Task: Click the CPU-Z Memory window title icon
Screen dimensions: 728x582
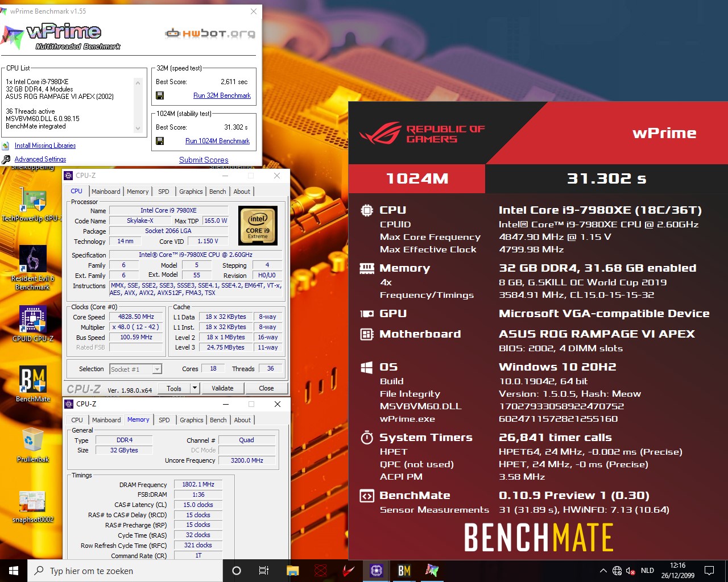Action: pos(69,404)
